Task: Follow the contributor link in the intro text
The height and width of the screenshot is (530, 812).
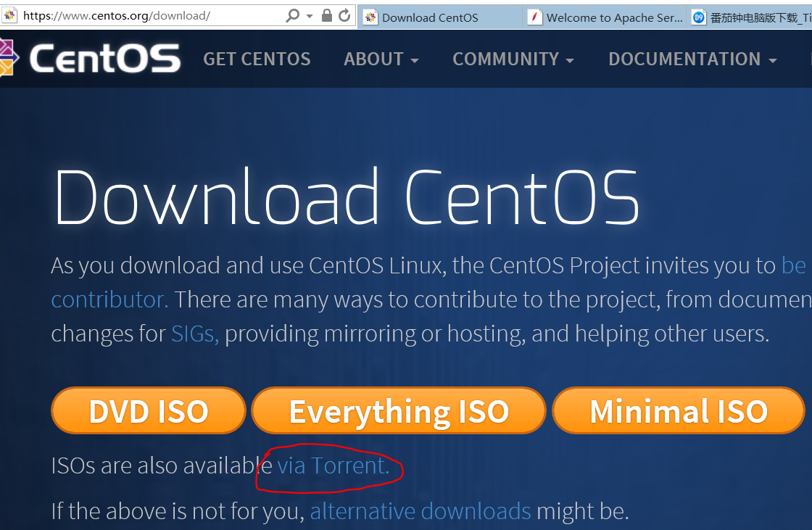Action: (109, 299)
